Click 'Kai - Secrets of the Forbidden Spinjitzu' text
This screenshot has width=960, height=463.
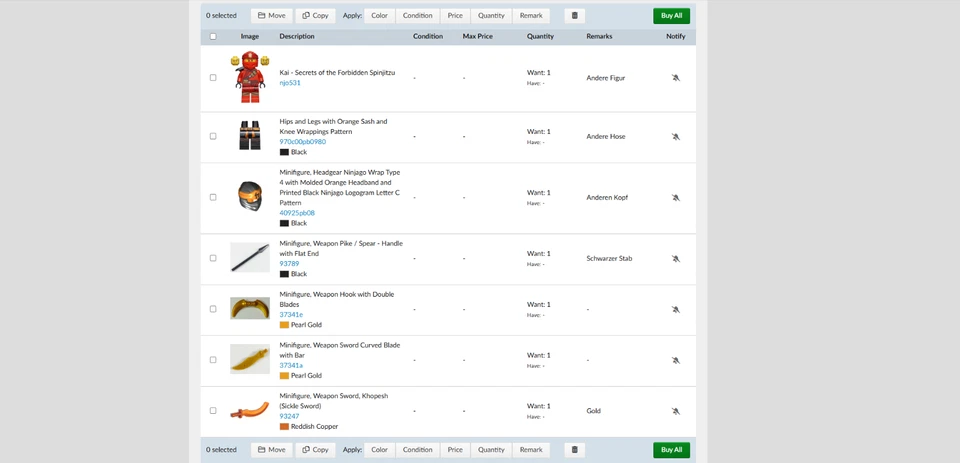click(337, 72)
